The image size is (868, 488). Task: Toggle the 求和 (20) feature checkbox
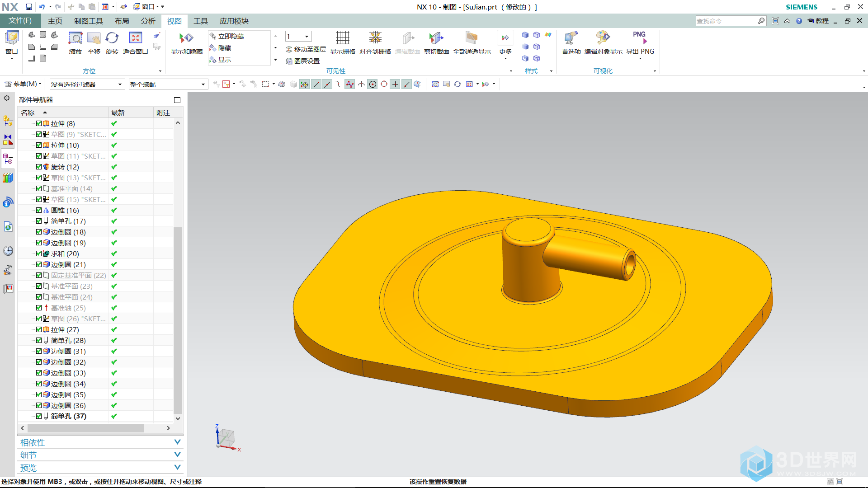(x=39, y=253)
